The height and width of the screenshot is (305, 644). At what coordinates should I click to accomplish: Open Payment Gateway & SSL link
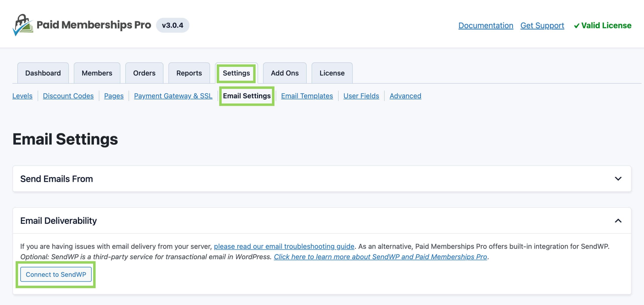(x=173, y=96)
